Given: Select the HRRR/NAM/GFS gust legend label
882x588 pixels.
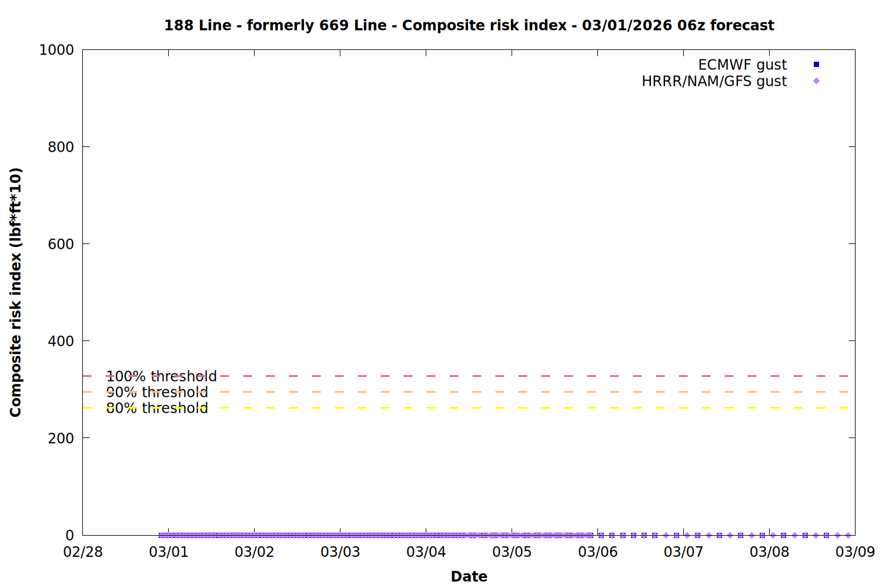Looking at the screenshot, I should 714,81.
